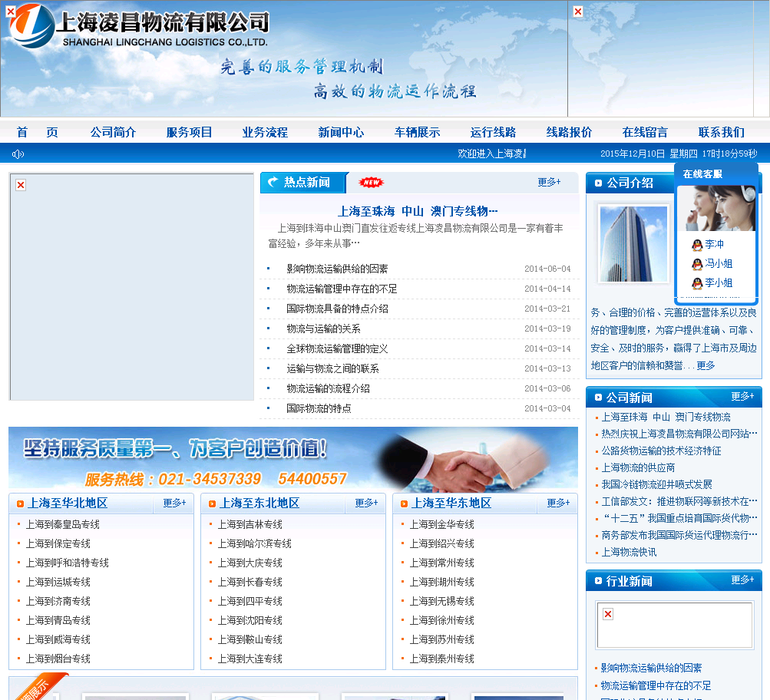The height and width of the screenshot is (700, 770).
Task: Open 线路报价 navigation item
Action: (569, 132)
